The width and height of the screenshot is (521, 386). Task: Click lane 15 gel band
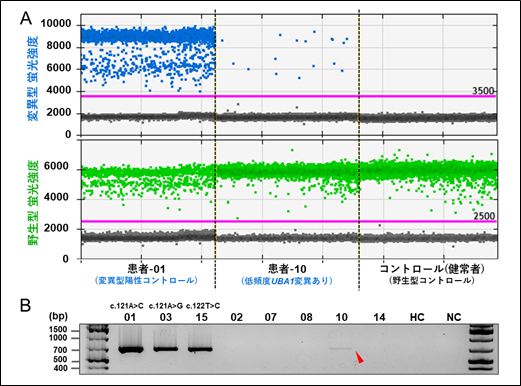200,349
